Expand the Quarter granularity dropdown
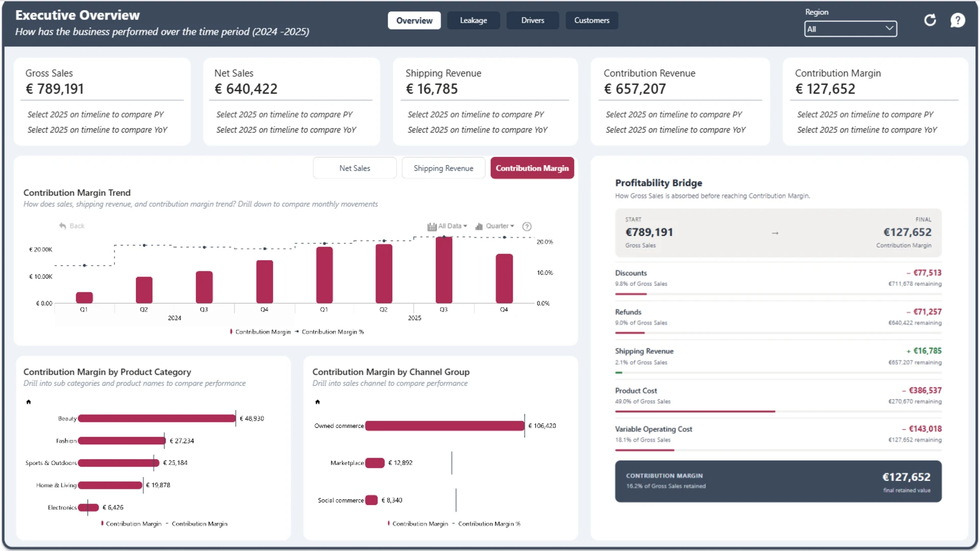980x551 pixels. tap(512, 226)
